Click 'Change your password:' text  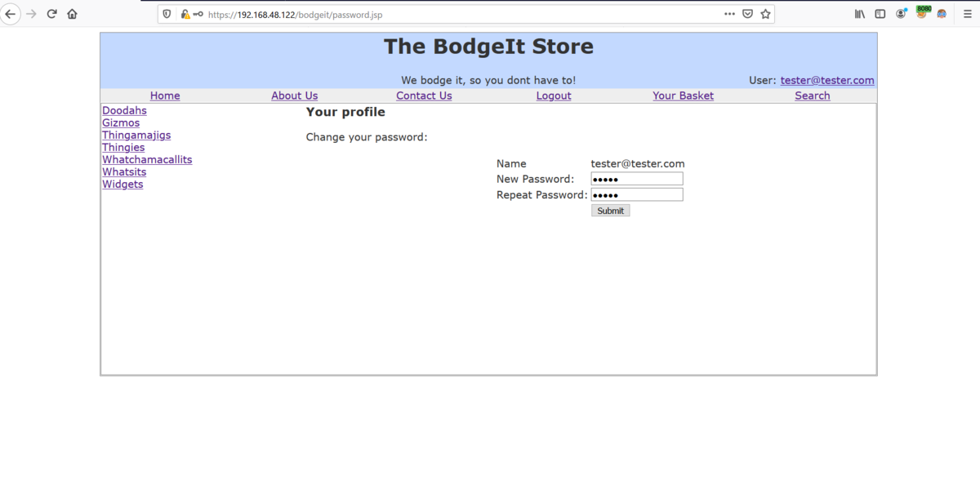[x=367, y=136]
